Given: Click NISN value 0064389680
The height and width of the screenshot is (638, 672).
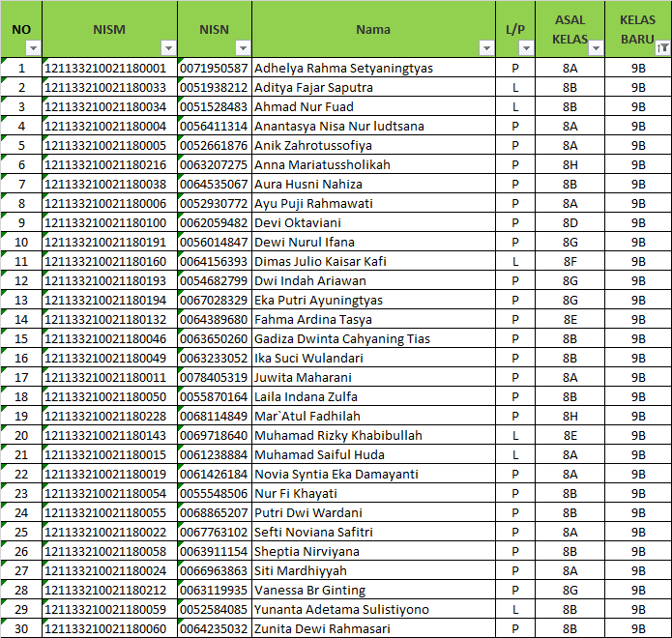Looking at the screenshot, I should 214,319.
